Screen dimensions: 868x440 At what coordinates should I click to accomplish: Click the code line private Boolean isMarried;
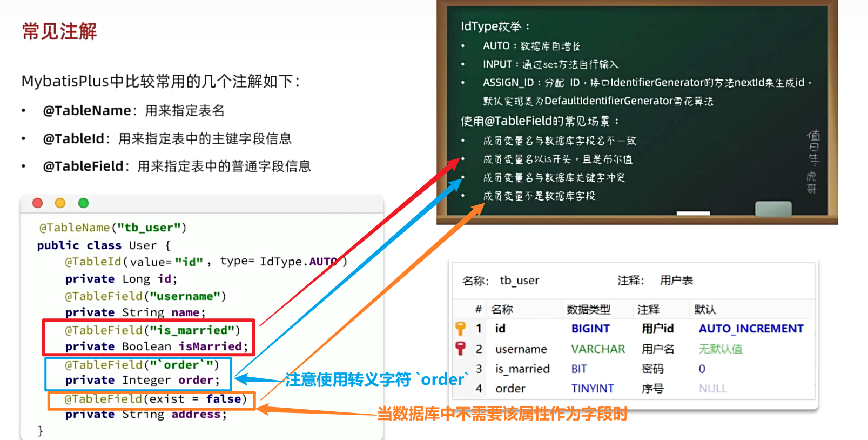tap(157, 346)
